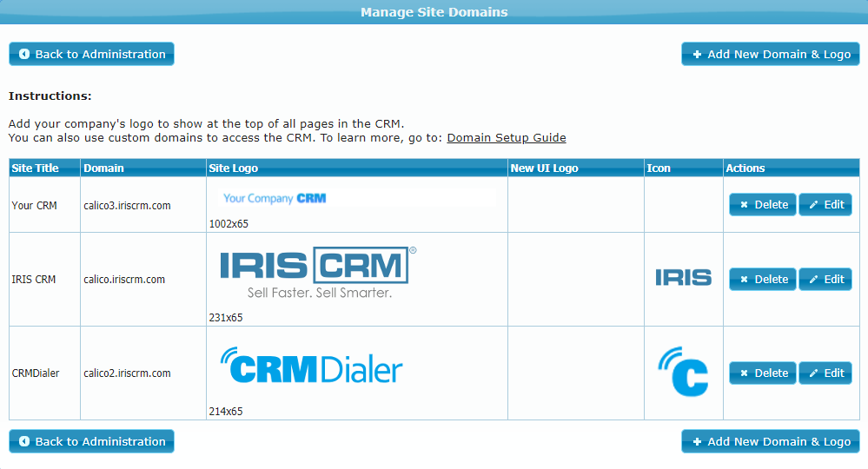Delete the Your CRM domain row
The image size is (868, 469).
pyautogui.click(x=762, y=205)
